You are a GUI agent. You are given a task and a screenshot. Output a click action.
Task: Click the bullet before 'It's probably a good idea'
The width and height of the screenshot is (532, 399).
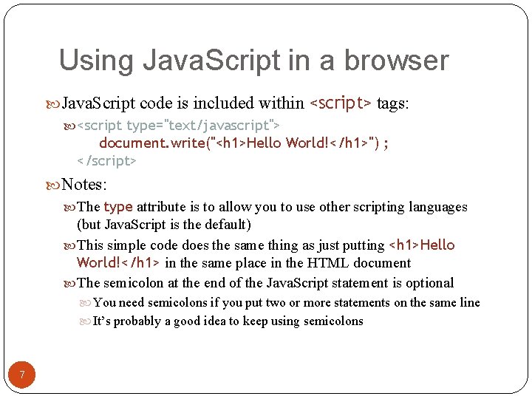tap(85, 321)
